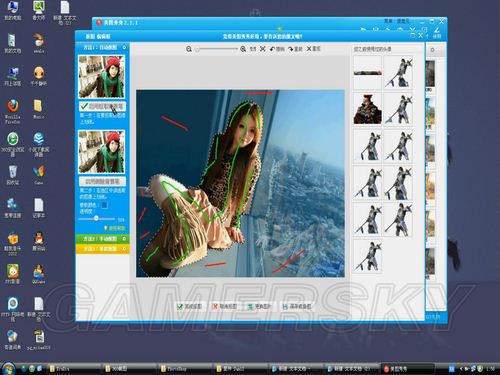The height and width of the screenshot is (375, 500).
Task: Click the 1:1 actual size icon
Action: click(x=253, y=49)
